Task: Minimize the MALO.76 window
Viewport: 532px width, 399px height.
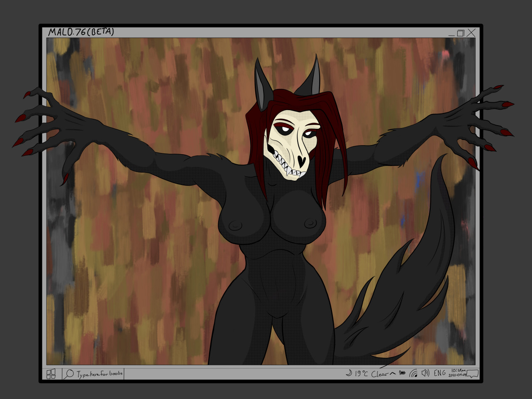Action: point(452,35)
